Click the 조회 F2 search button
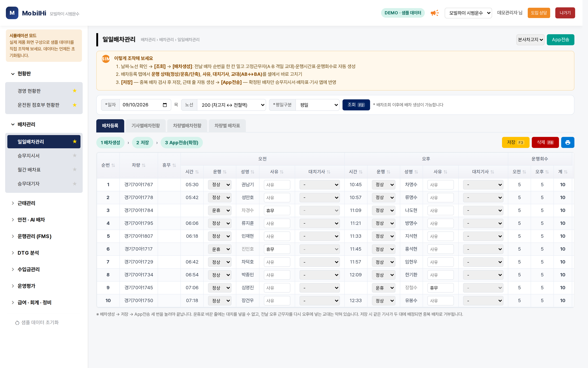The image size is (588, 368). tap(356, 105)
